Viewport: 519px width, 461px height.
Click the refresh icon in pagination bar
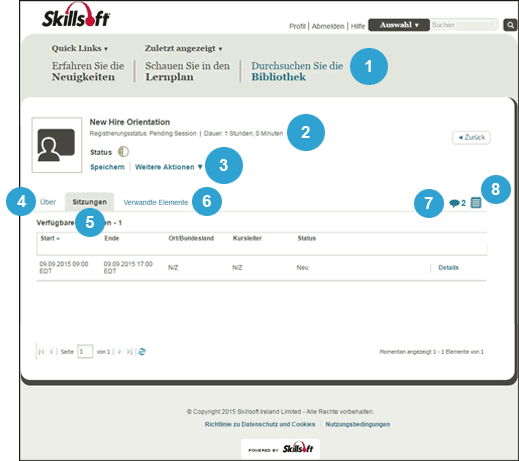pyautogui.click(x=142, y=352)
